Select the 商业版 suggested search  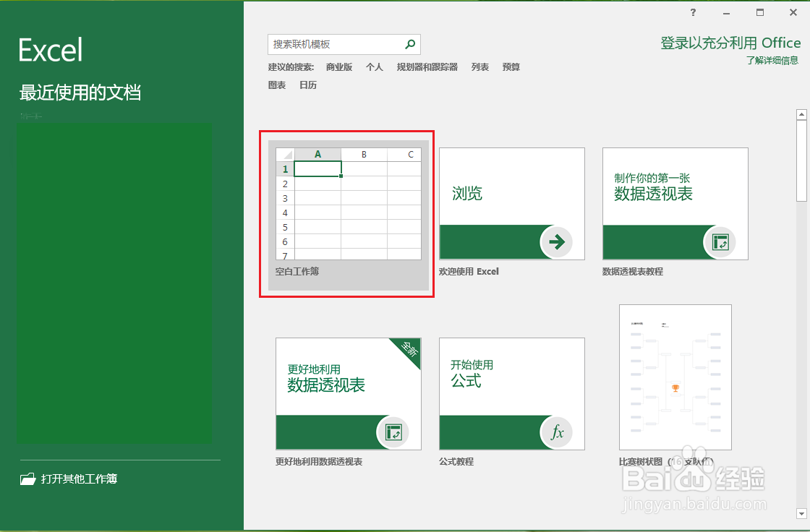click(339, 67)
